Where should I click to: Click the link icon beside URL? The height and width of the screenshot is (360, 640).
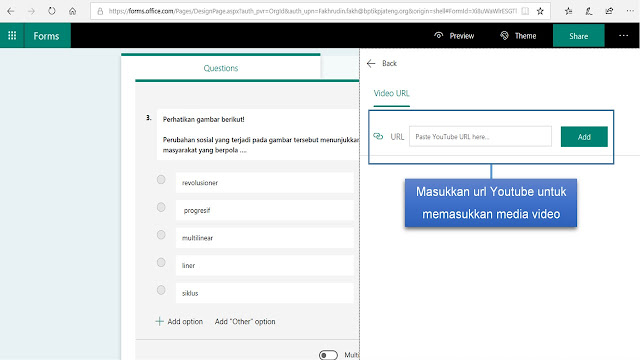[x=378, y=136]
